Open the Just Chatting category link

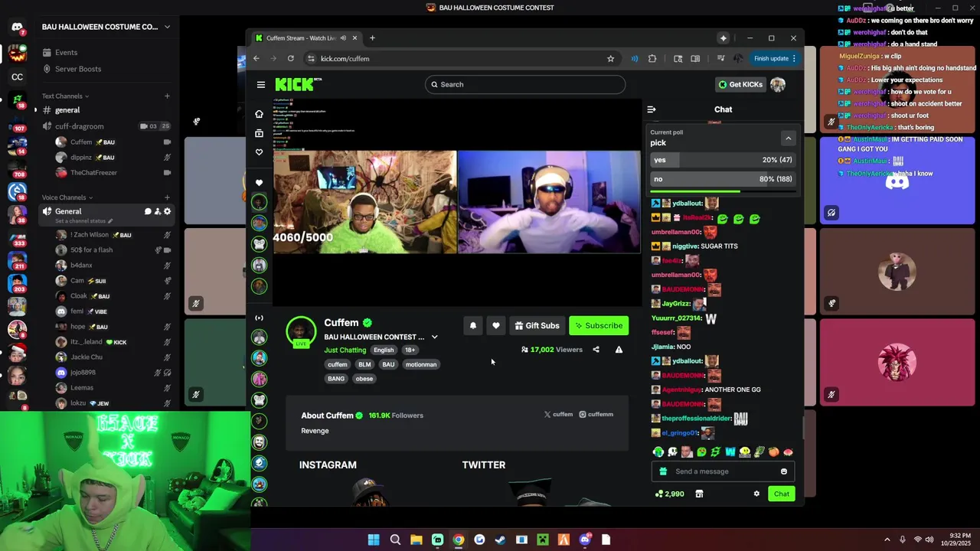pyautogui.click(x=345, y=350)
